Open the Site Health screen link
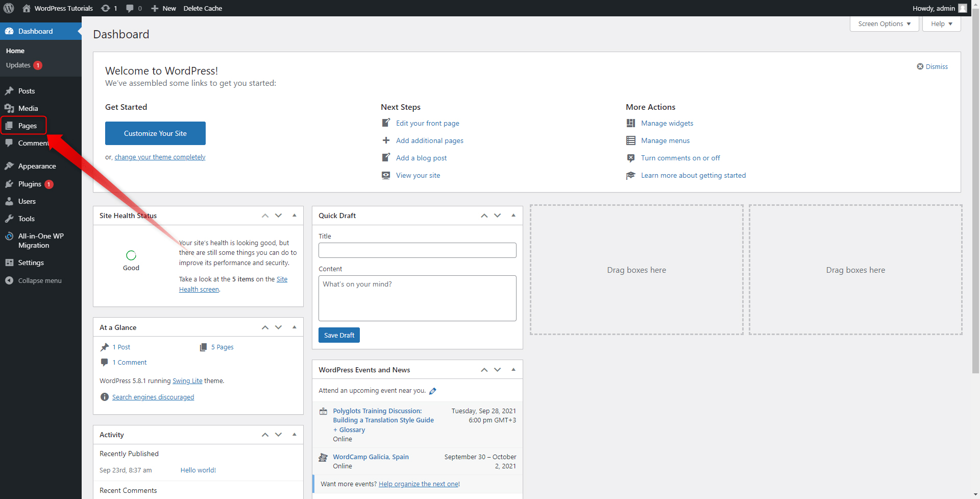 (233, 284)
